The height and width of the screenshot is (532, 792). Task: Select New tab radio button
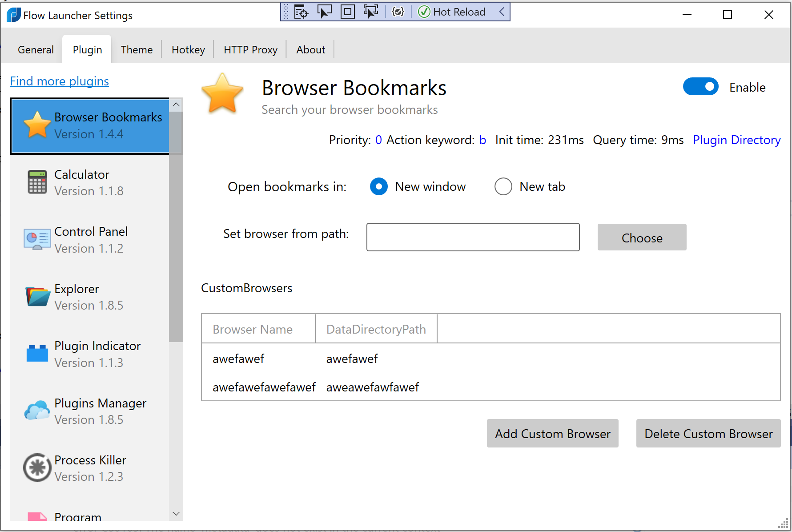click(x=503, y=187)
